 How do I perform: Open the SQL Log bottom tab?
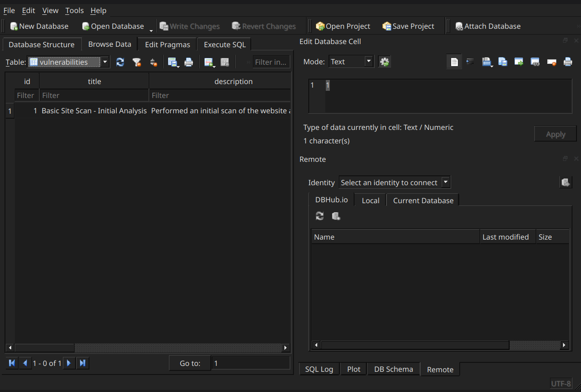(319, 369)
